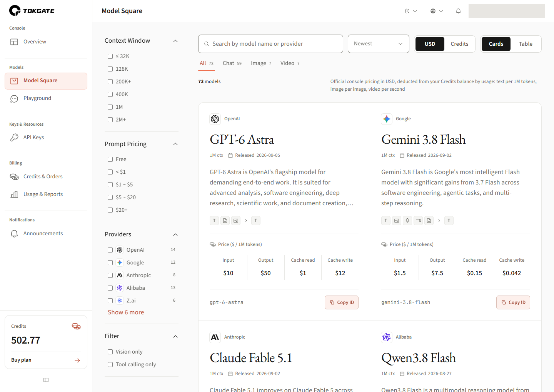Switch pricing display to USD
The width and height of the screenshot is (554, 392).
(430, 44)
